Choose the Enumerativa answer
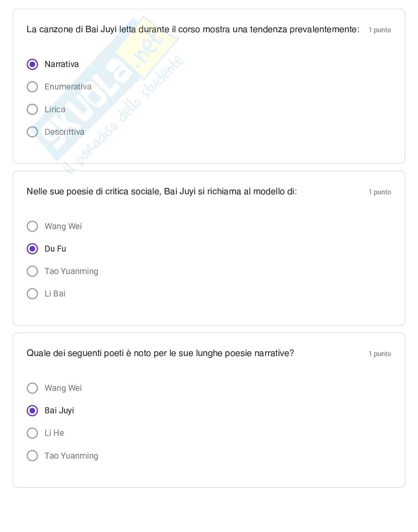The image size is (418, 532). pyautogui.click(x=33, y=87)
